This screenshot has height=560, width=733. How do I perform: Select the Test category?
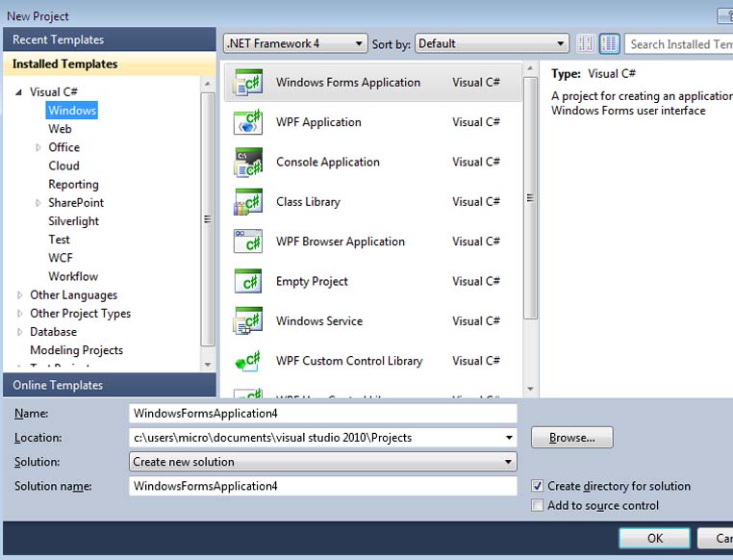pyautogui.click(x=59, y=240)
